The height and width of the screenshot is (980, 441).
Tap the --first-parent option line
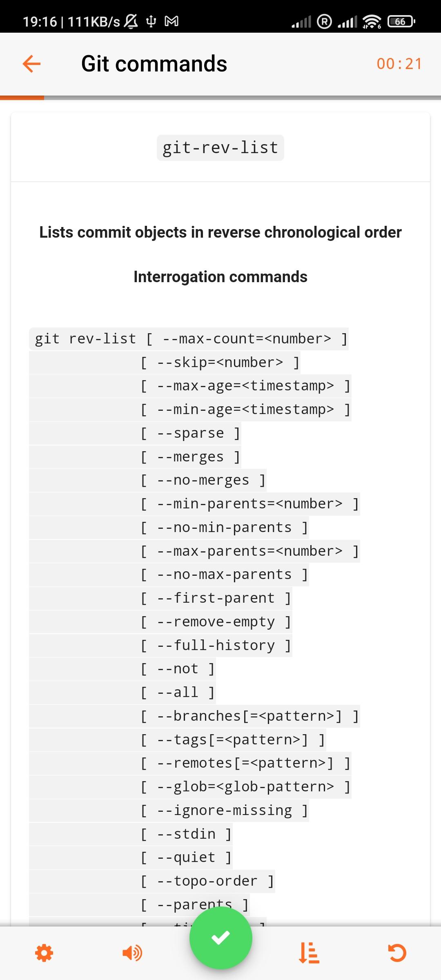pyautogui.click(x=216, y=598)
